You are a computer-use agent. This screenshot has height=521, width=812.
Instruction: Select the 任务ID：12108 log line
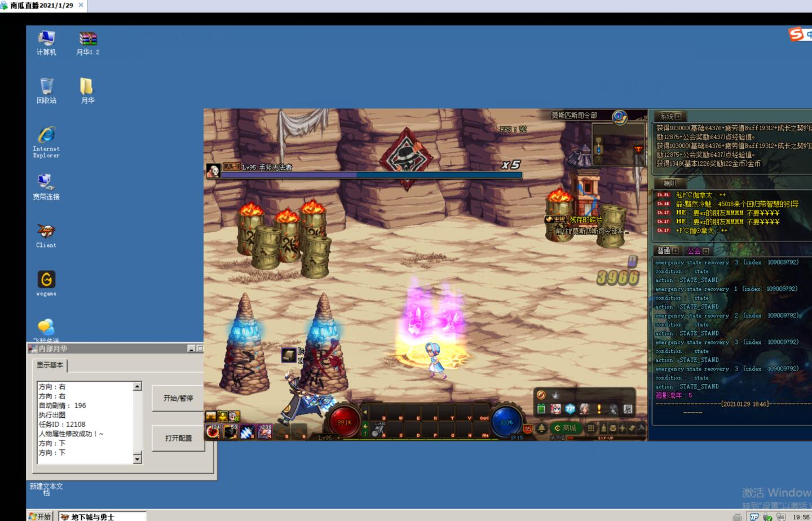(x=62, y=425)
